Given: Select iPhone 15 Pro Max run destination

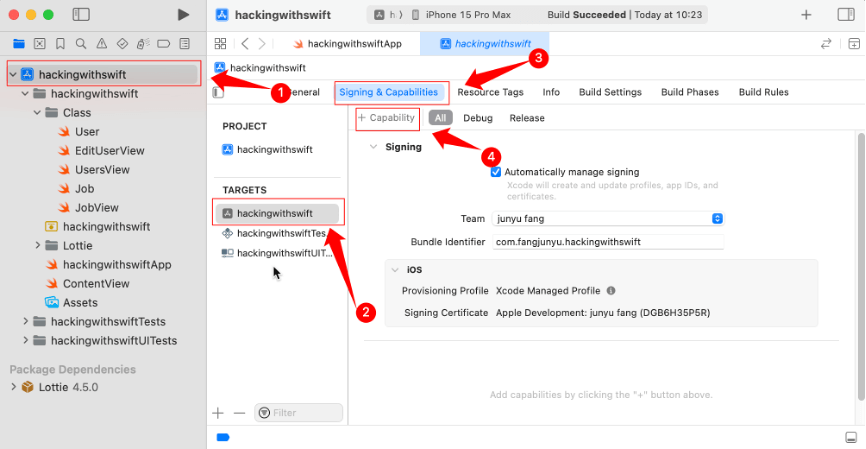Looking at the screenshot, I should coord(461,15).
